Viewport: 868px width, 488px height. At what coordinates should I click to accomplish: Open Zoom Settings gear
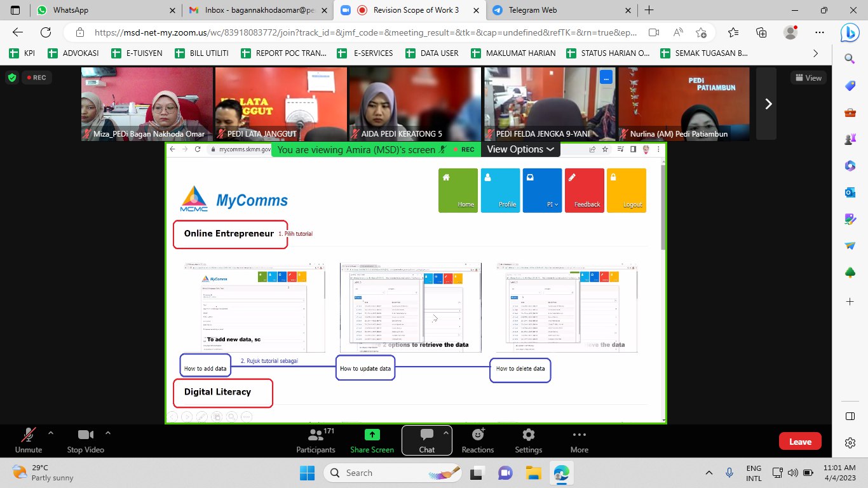point(529,440)
